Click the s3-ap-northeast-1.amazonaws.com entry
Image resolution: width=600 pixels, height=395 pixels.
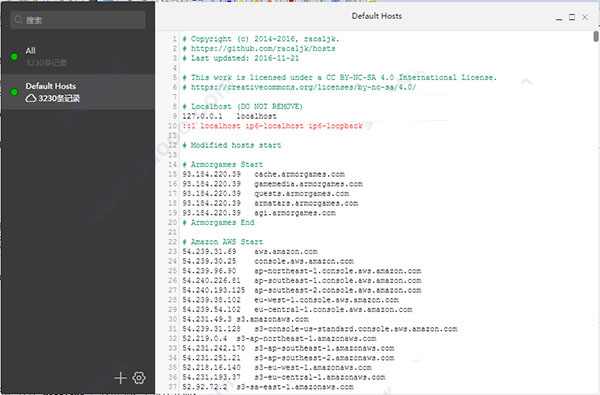[279, 338]
